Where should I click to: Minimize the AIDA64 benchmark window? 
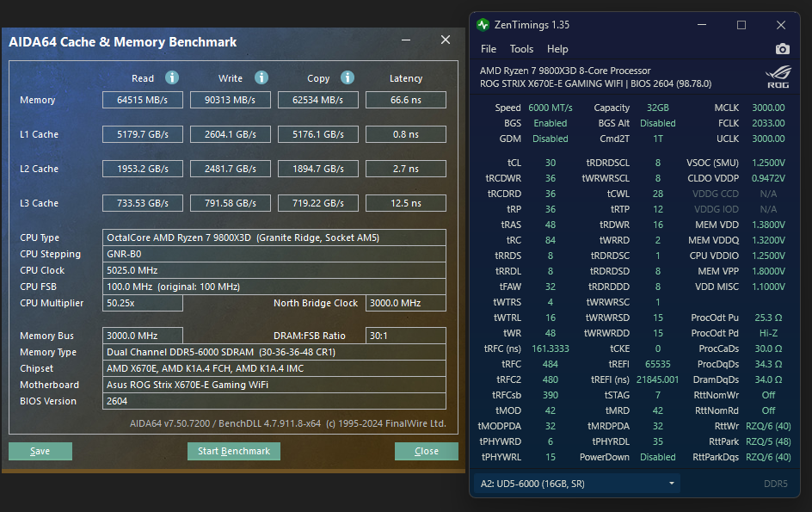coord(406,40)
